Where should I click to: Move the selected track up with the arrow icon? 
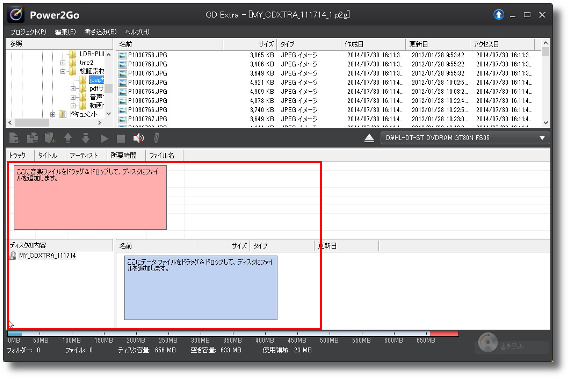click(68, 138)
